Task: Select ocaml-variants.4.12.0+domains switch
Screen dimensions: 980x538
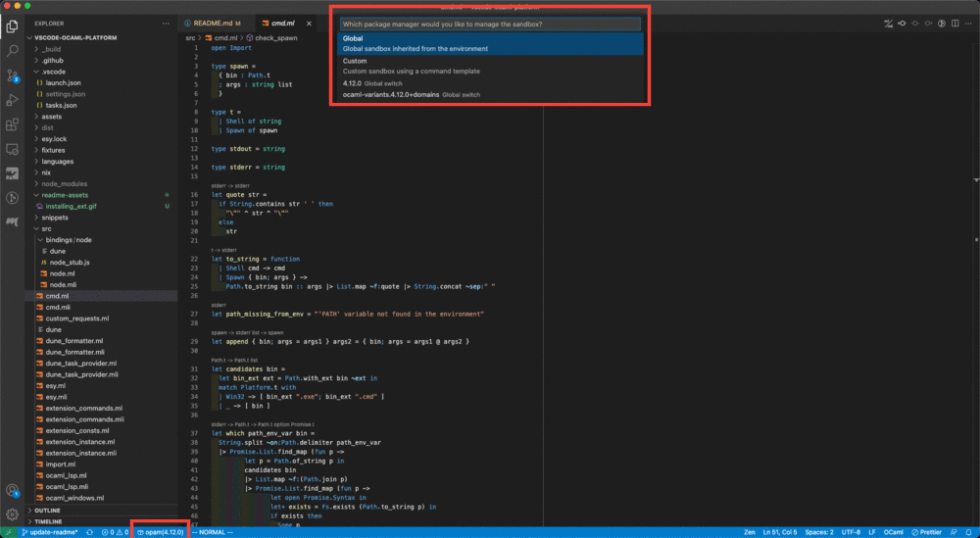Action: pos(491,94)
